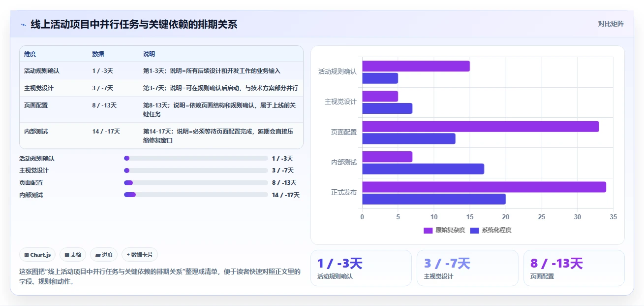Viewport: 644px width, 306px height.
Task: Click the purple chart bar for 主视觉设计
Action: click(380, 96)
